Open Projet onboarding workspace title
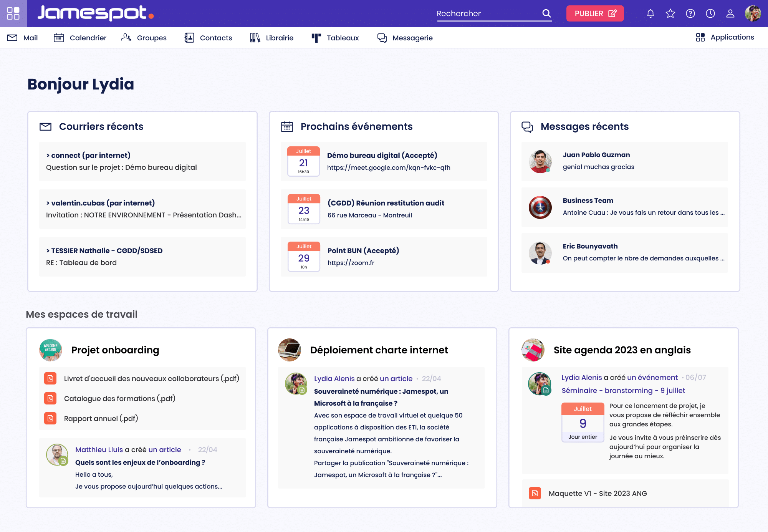The height and width of the screenshot is (532, 768). 115,350
